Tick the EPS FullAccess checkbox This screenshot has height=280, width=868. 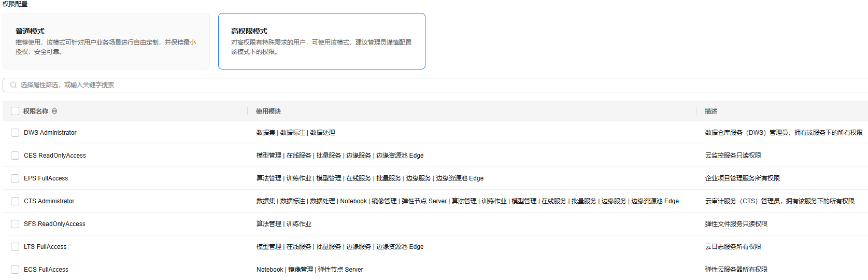point(15,178)
